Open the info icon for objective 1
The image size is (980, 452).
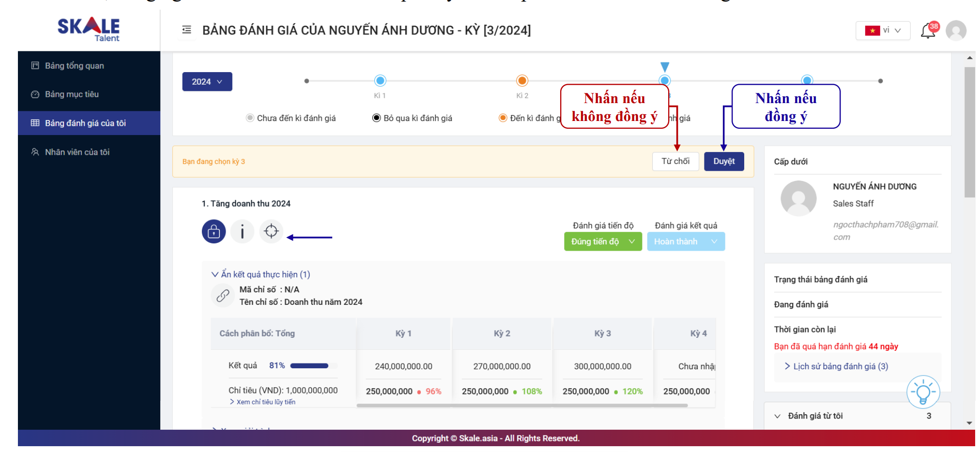tap(242, 232)
